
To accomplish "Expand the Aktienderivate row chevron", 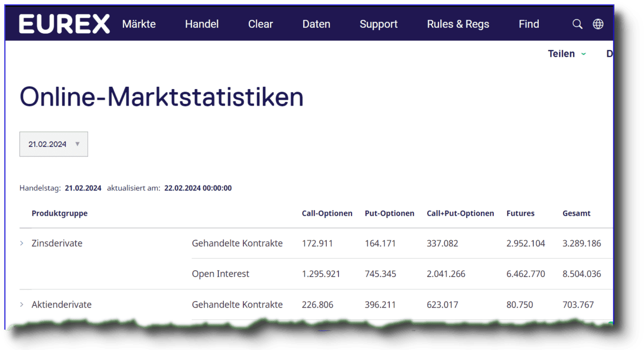I will (21, 304).
